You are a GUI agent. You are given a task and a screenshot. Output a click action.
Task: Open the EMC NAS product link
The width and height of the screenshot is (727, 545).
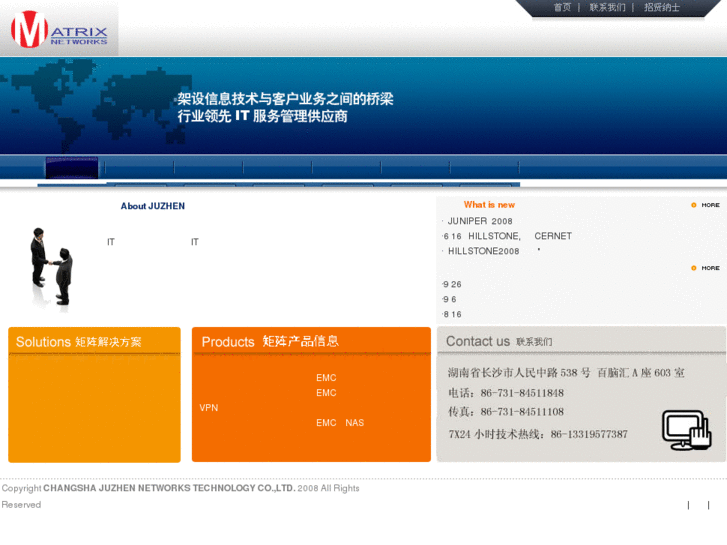click(340, 423)
